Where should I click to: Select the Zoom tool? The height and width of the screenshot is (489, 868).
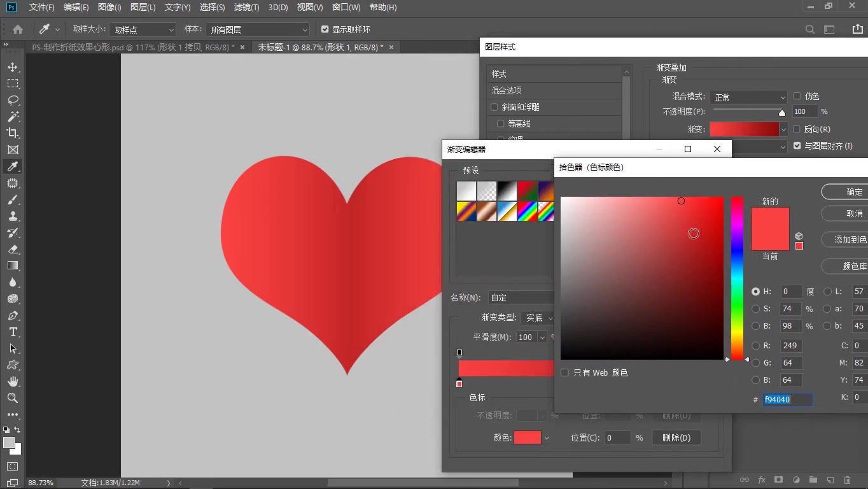(x=13, y=398)
